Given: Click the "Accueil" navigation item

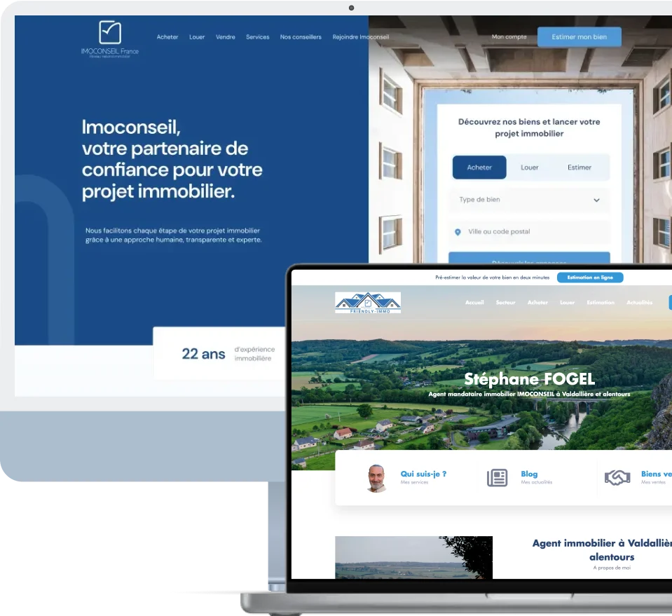Looking at the screenshot, I should [x=474, y=302].
